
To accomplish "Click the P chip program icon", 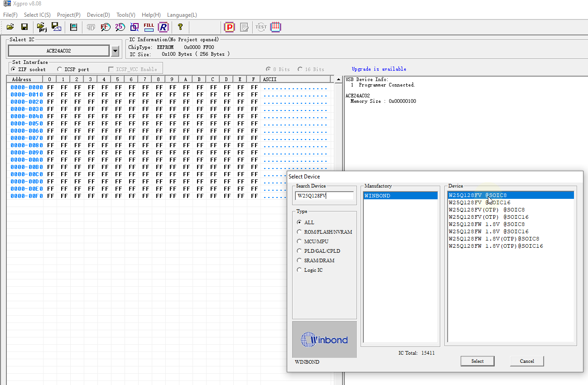I will (x=230, y=27).
